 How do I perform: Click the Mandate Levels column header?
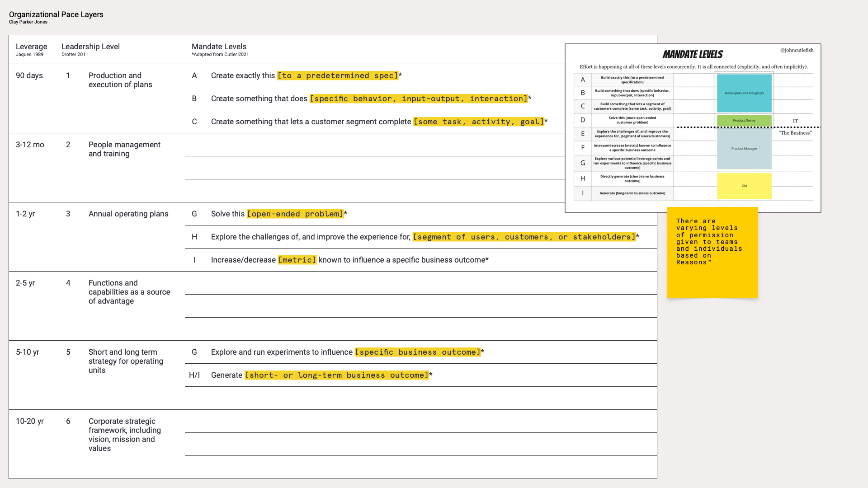point(219,47)
